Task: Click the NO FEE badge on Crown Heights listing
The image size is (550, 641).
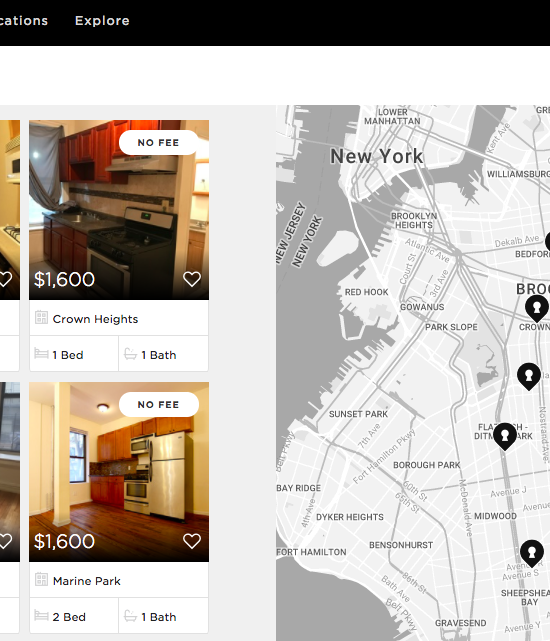Action: pos(159,143)
